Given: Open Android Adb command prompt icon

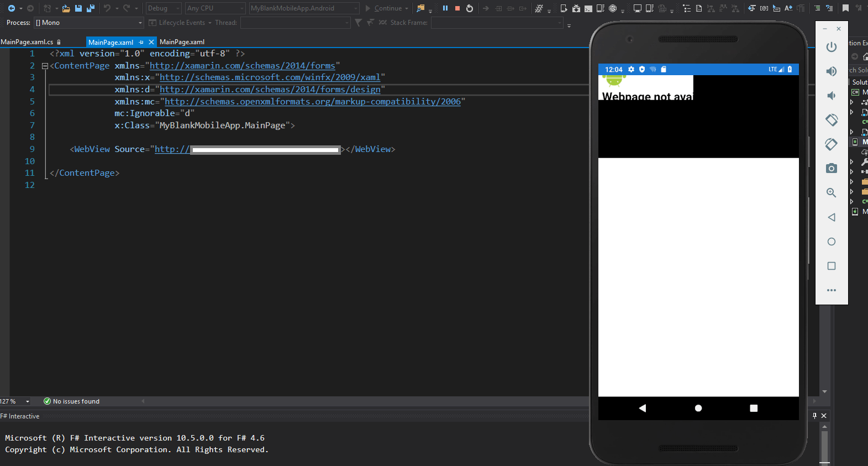Looking at the screenshot, I should [x=588, y=8].
